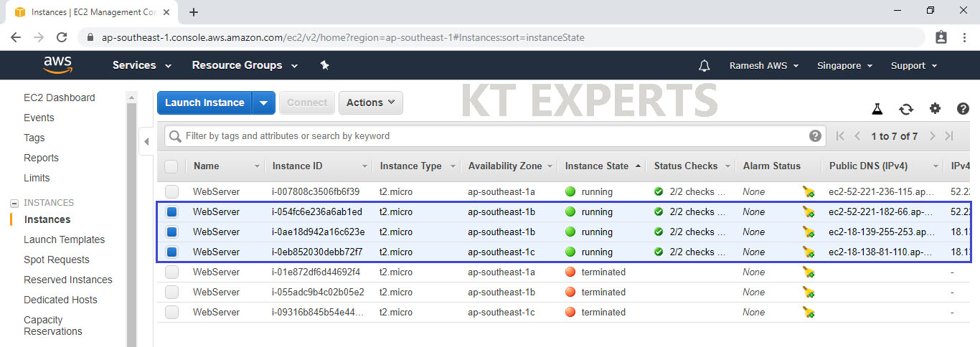Uncheck instance i-054fc6e236a6ab1ed checkbox
This screenshot has height=347, width=980.
point(171,212)
